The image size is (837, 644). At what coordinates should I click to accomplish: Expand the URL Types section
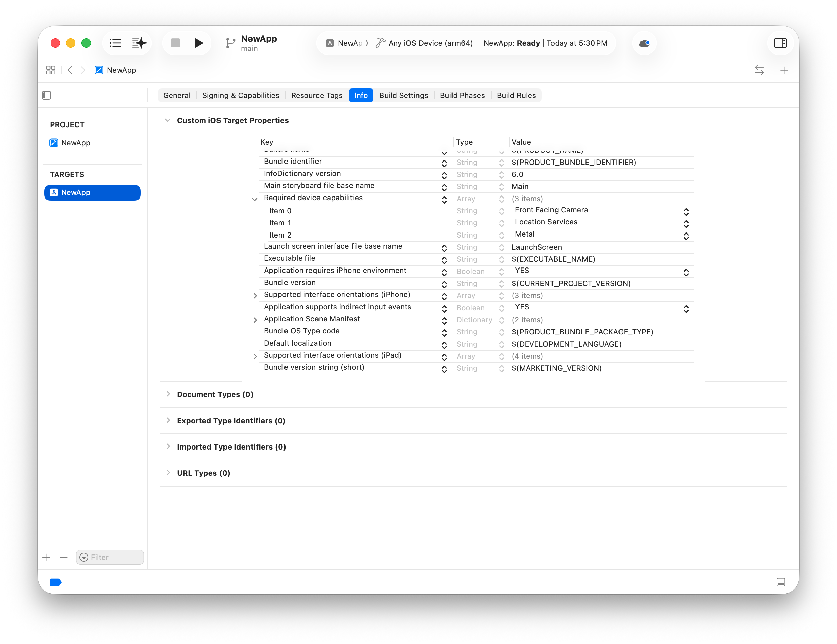click(168, 473)
